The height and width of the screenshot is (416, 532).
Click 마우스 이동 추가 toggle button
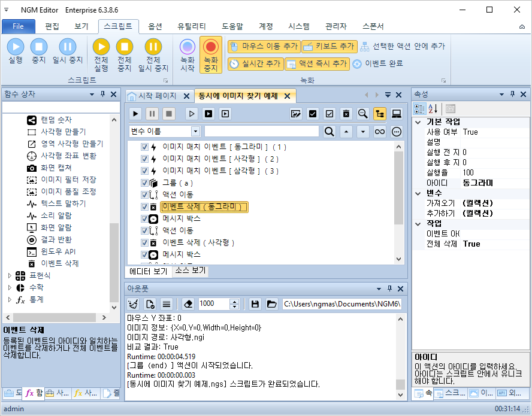[x=264, y=47]
